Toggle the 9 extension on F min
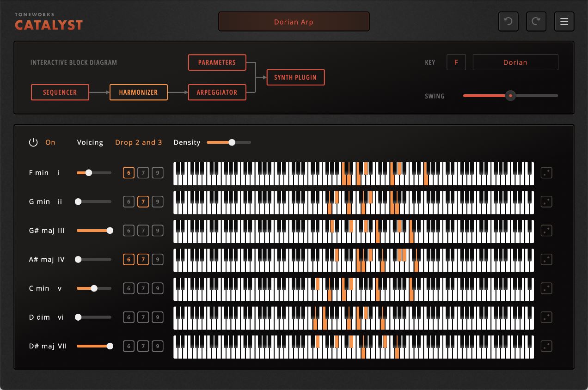The height and width of the screenshot is (390, 588). tap(158, 173)
